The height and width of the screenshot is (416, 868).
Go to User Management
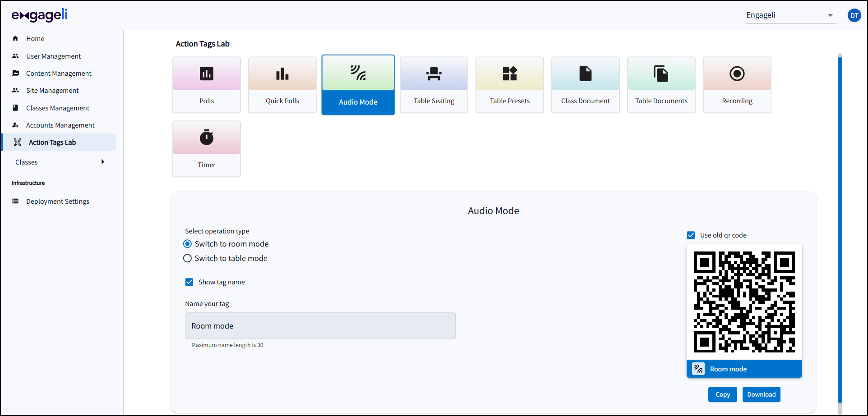click(x=54, y=56)
